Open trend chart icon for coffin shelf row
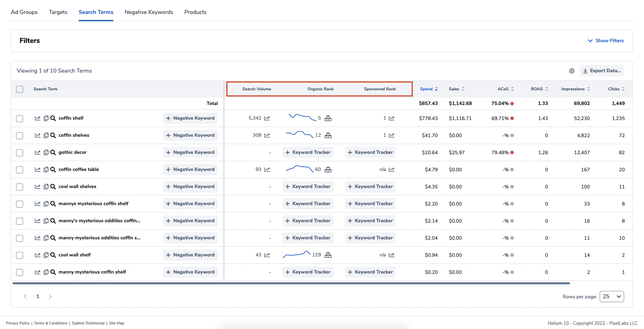The width and height of the screenshot is (644, 329). (37, 118)
